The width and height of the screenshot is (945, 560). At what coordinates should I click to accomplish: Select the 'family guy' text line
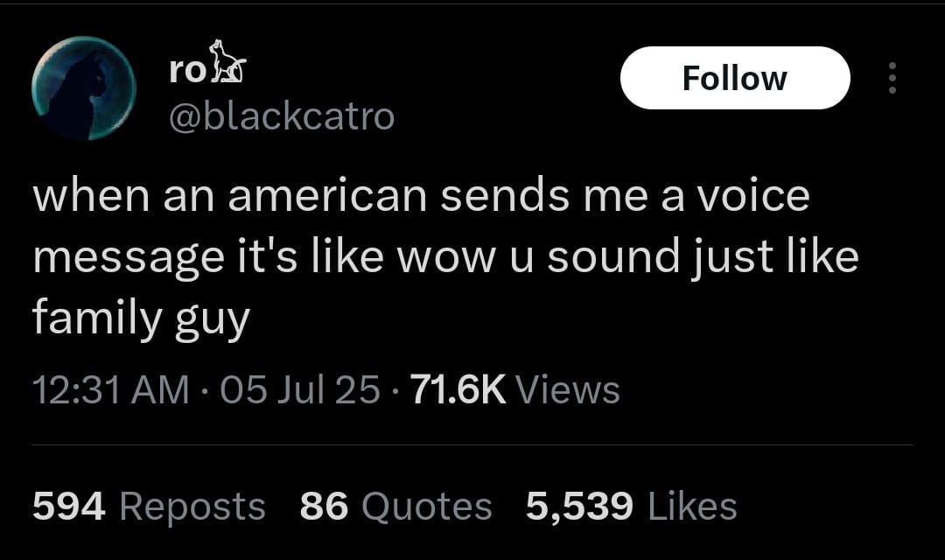tap(141, 318)
